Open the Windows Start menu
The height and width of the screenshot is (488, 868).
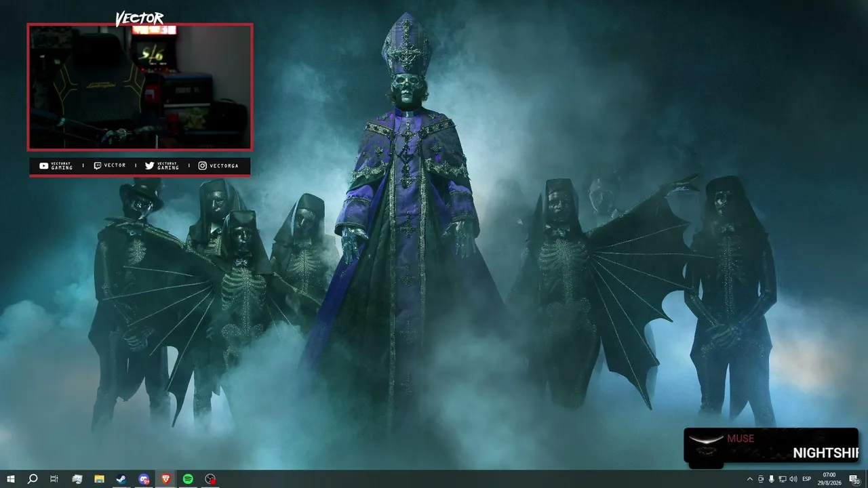click(x=11, y=479)
